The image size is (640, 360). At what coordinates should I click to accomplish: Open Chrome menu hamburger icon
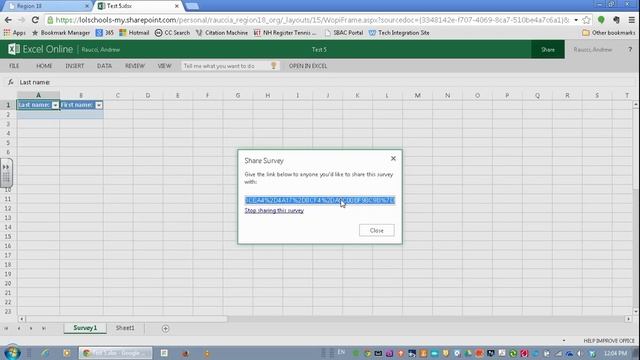pyautogui.click(x=631, y=20)
